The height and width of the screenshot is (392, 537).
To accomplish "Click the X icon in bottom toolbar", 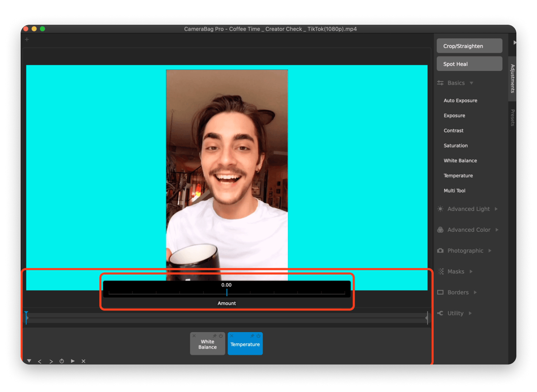I will 83,361.
